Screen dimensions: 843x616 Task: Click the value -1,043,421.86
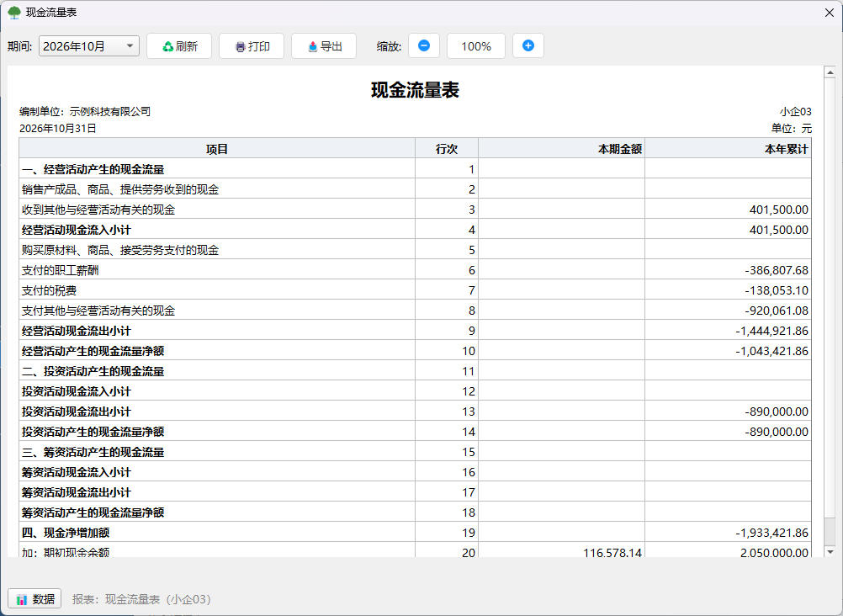point(771,351)
